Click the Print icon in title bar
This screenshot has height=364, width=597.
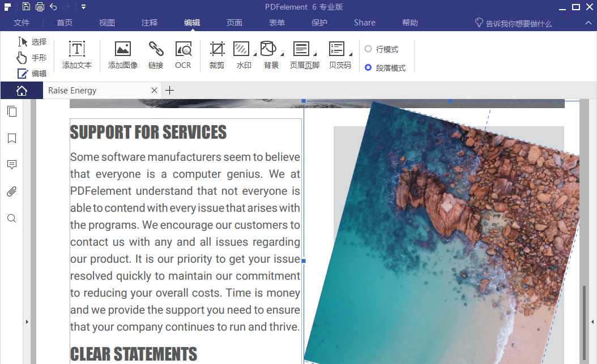click(40, 6)
